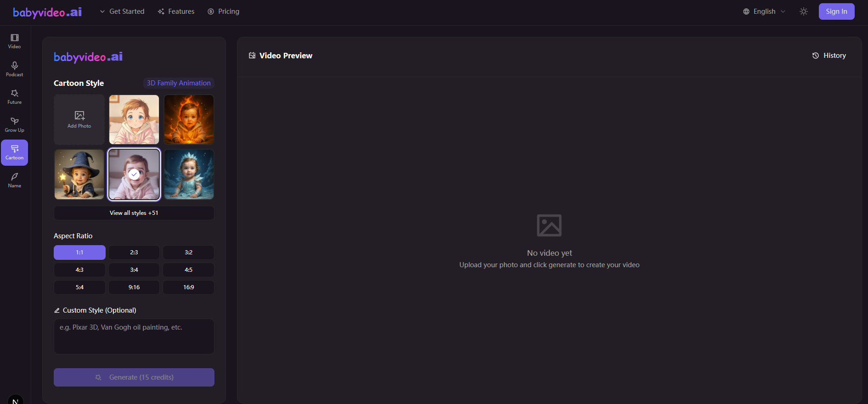This screenshot has width=868, height=404.
Task: Choose the 3:2 aspect ratio
Action: (x=189, y=252)
